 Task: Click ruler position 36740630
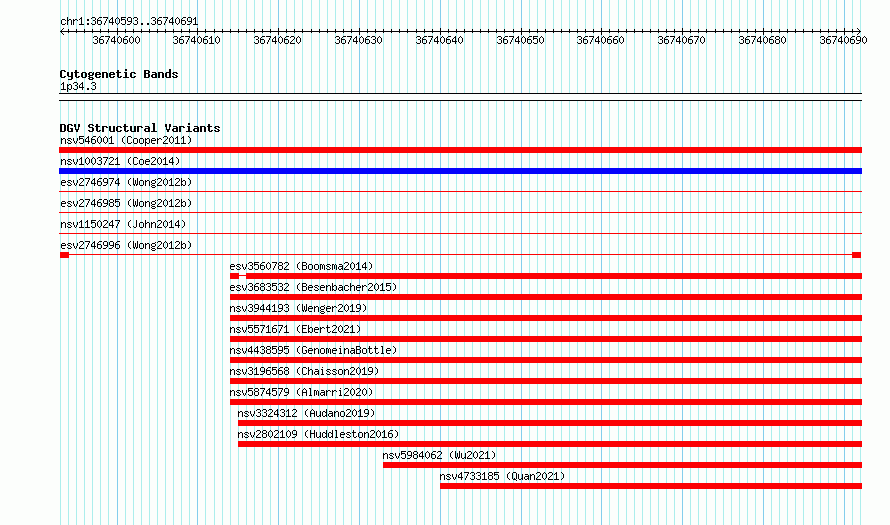pos(359,40)
